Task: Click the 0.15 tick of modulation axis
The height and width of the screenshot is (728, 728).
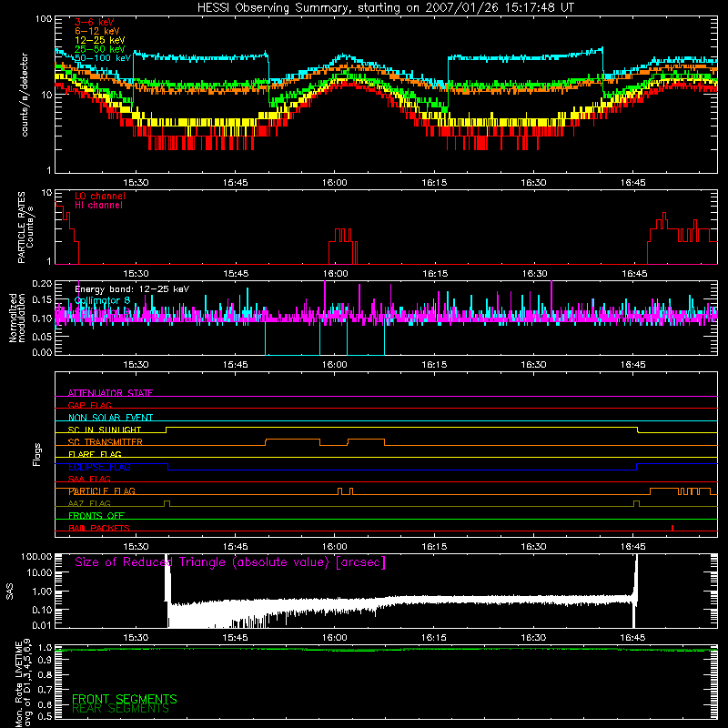Action: coord(42,300)
